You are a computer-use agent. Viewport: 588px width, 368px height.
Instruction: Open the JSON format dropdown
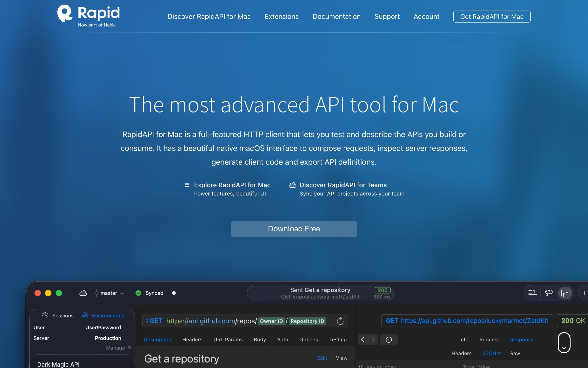[x=492, y=353]
